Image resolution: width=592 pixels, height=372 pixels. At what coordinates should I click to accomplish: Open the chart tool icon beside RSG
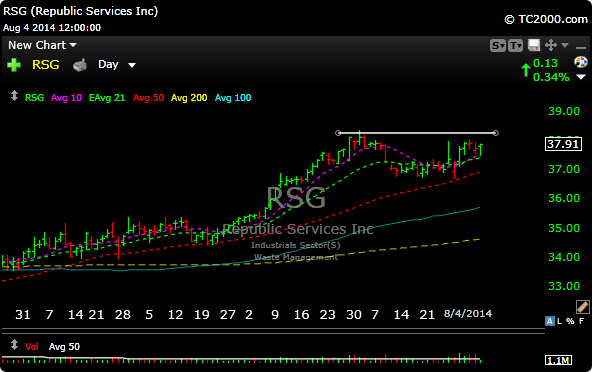click(x=80, y=65)
